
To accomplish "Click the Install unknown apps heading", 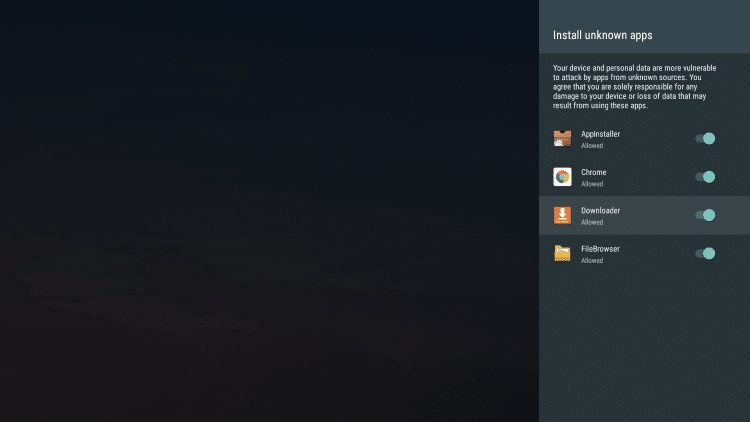I will pyautogui.click(x=602, y=35).
